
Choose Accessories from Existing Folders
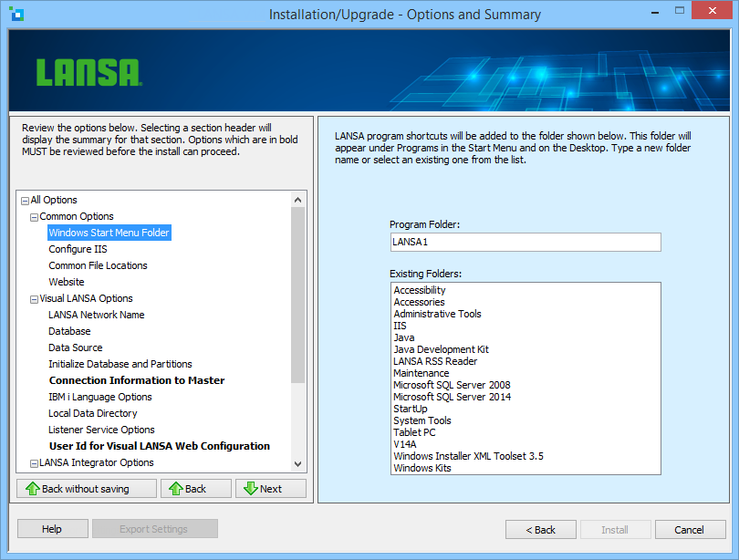[419, 302]
